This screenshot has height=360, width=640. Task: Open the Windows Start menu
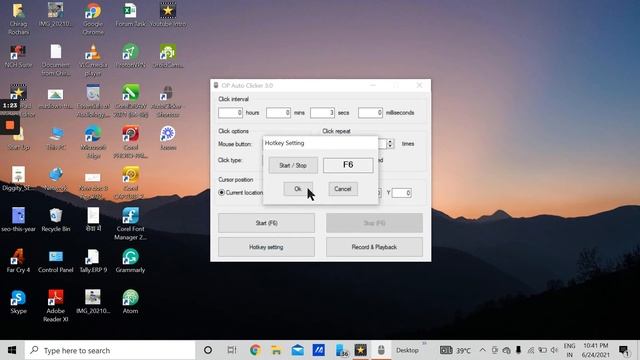point(12,350)
